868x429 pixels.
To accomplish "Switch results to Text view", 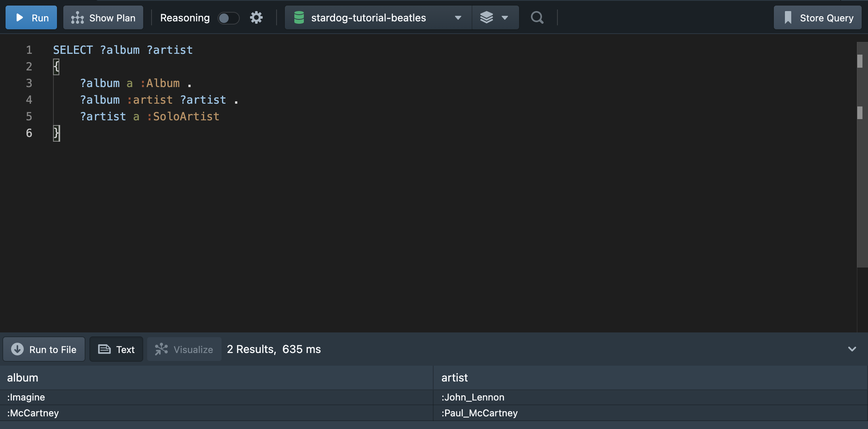I will tap(116, 349).
